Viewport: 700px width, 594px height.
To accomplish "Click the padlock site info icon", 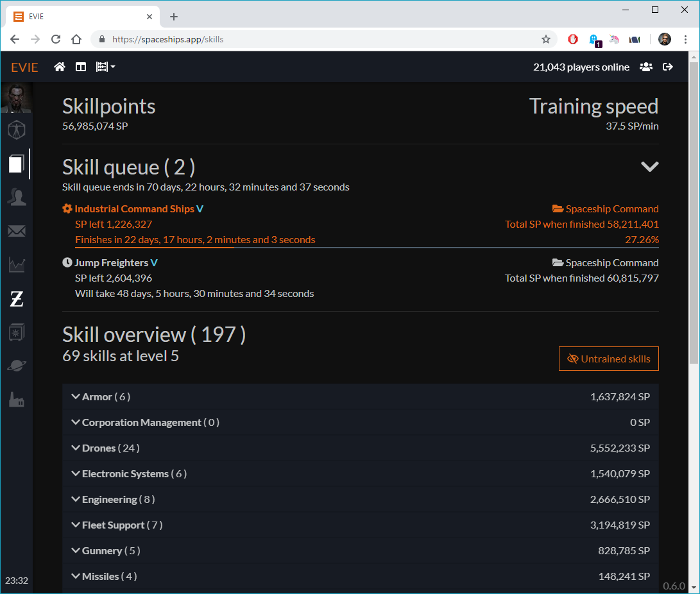I will coord(102,39).
